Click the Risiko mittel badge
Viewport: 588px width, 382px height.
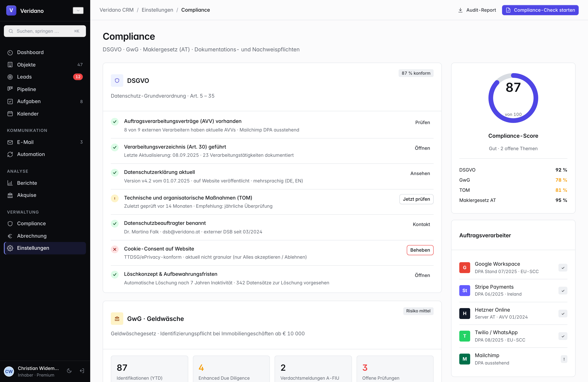click(x=418, y=311)
